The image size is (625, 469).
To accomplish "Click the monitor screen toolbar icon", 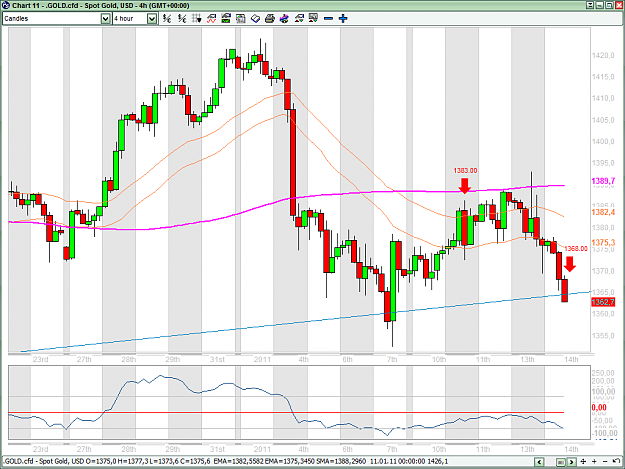I will pyautogui.click(x=313, y=18).
